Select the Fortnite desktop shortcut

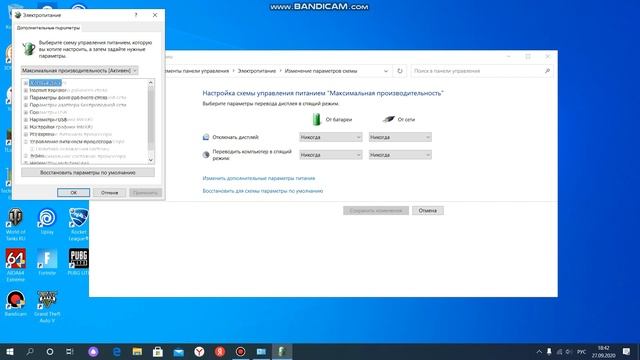(x=47, y=262)
